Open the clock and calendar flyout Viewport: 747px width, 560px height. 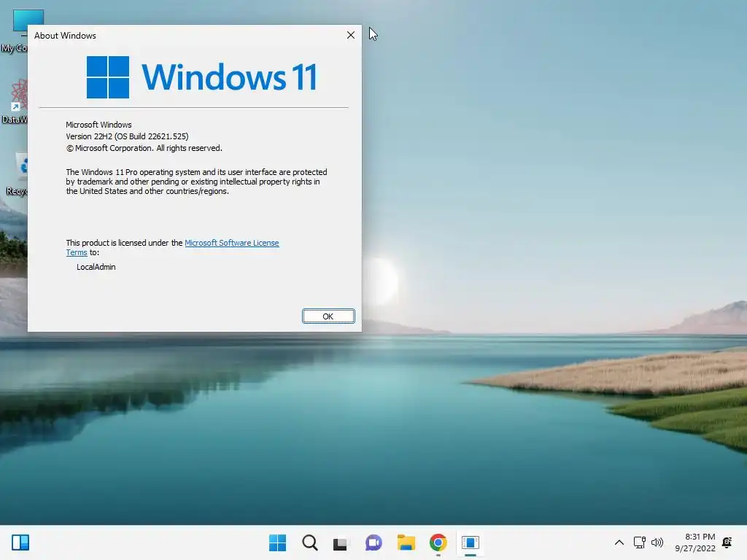click(x=695, y=542)
